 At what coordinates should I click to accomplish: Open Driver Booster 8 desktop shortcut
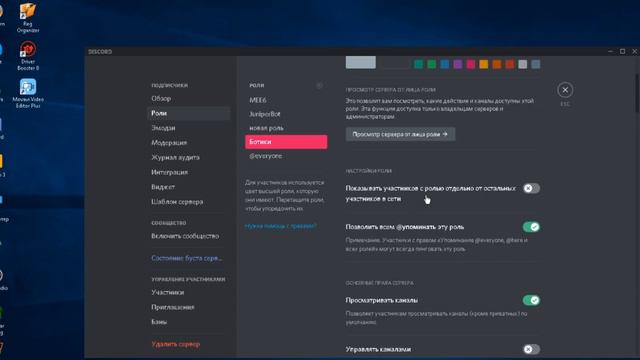click(28, 56)
